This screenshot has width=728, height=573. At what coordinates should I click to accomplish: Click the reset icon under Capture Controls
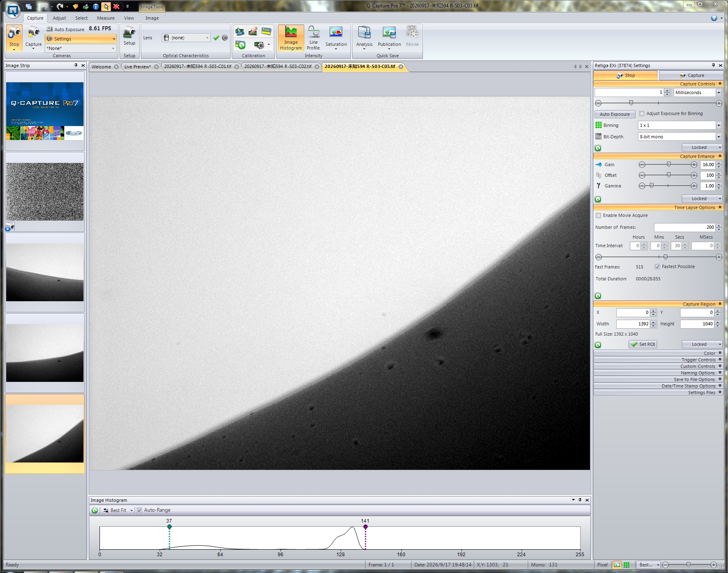click(x=598, y=148)
